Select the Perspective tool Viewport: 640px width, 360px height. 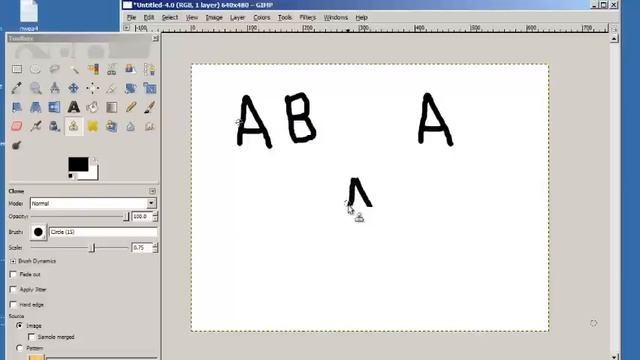coord(36,107)
